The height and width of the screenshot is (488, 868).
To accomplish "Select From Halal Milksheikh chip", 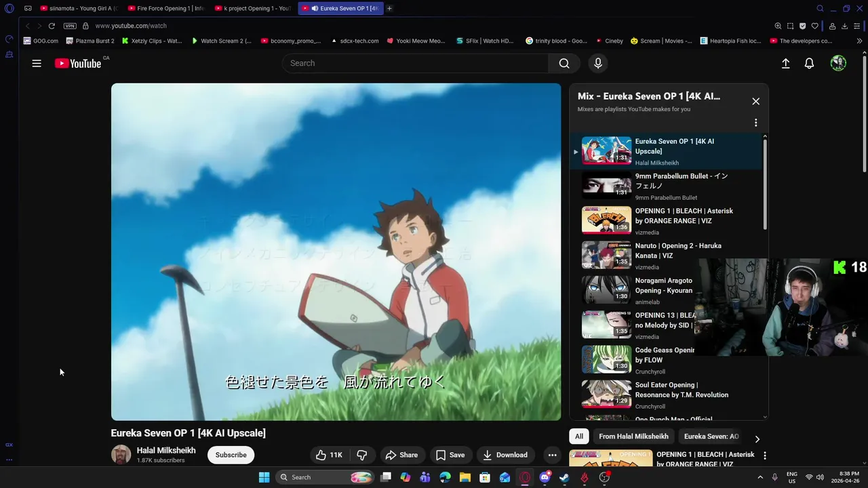I will point(633,436).
